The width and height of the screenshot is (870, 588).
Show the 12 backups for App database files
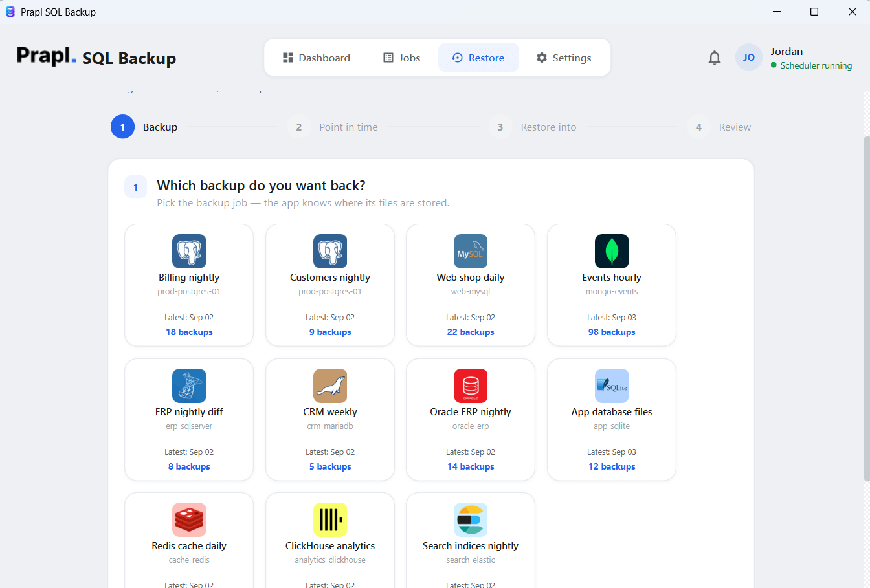click(612, 466)
